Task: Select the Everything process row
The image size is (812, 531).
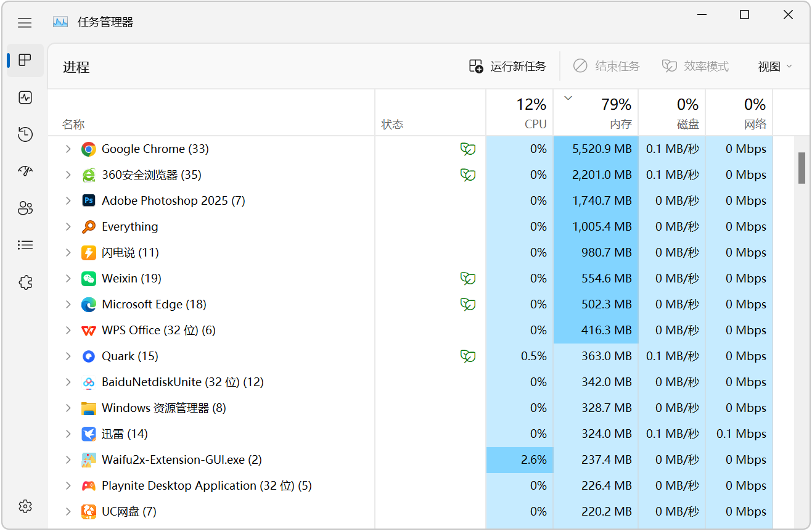Action: pos(411,227)
